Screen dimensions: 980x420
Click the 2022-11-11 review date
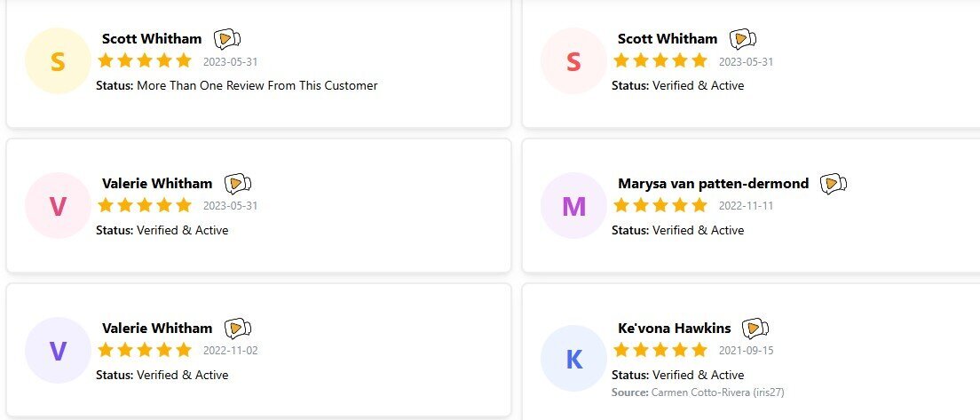[x=746, y=206]
